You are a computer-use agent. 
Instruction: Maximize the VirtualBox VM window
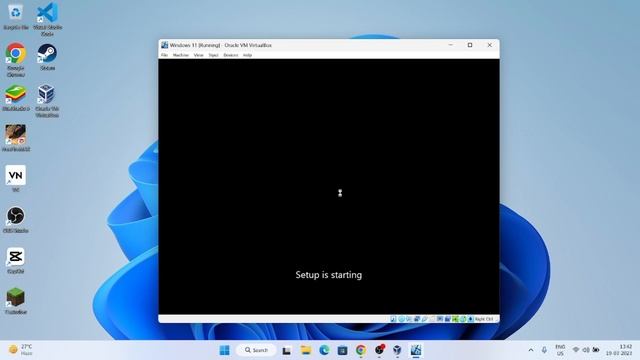click(x=470, y=45)
